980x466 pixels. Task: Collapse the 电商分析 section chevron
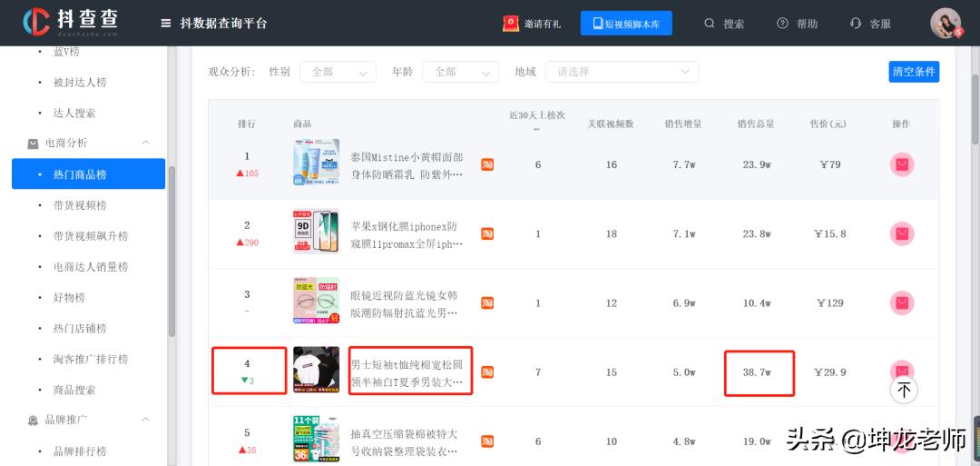pyautogui.click(x=145, y=144)
